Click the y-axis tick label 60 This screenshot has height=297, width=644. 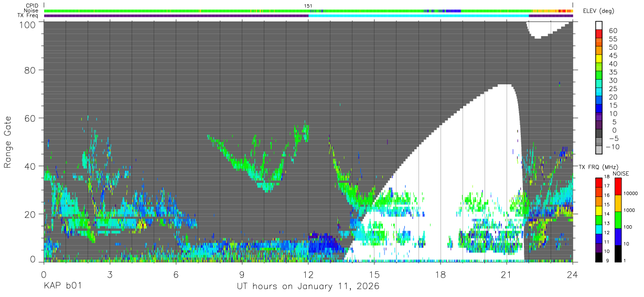tap(31, 118)
